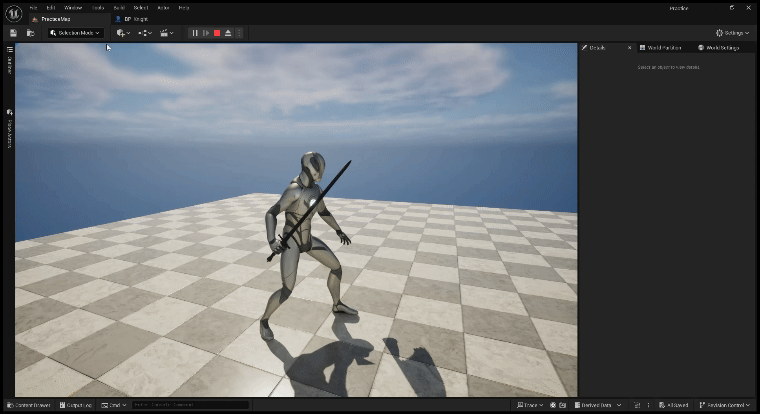The height and width of the screenshot is (414, 760).
Task: Open the Selection Mode dropdown
Action: pyautogui.click(x=76, y=33)
